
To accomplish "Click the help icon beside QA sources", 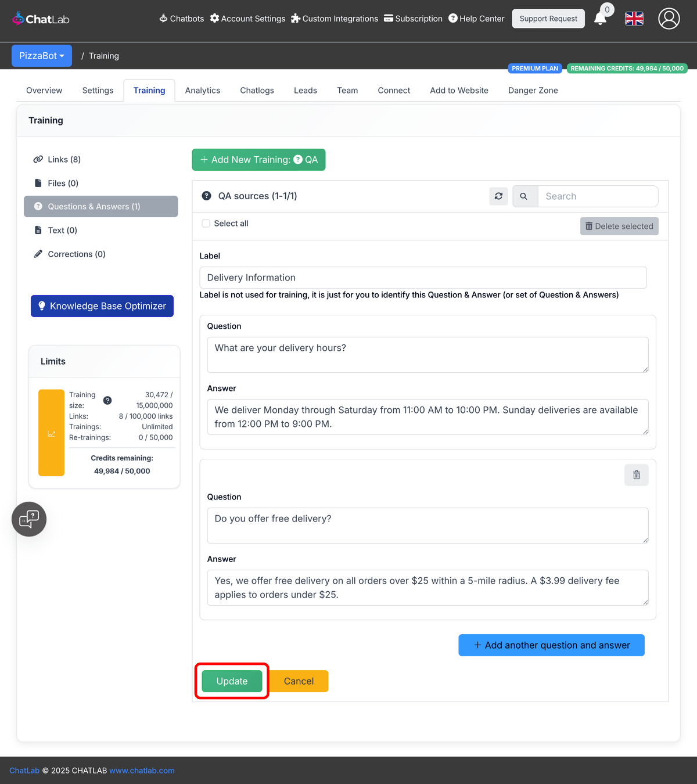I will tap(207, 196).
